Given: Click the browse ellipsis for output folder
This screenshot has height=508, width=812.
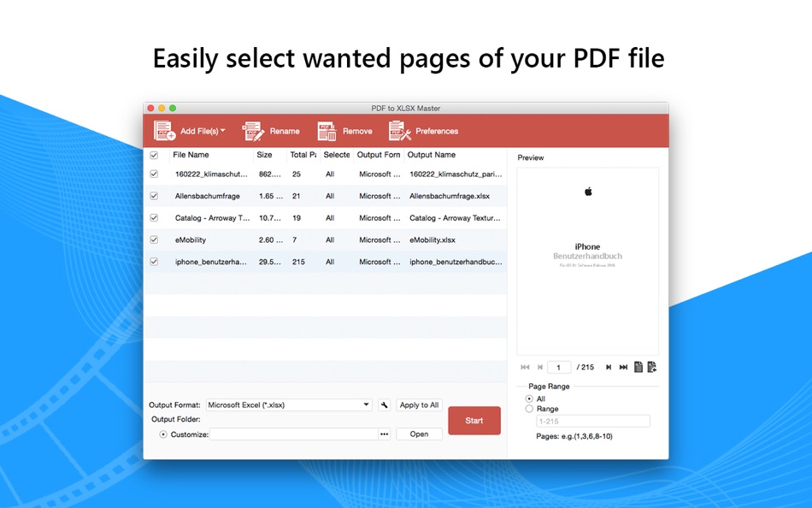Looking at the screenshot, I should (384, 434).
